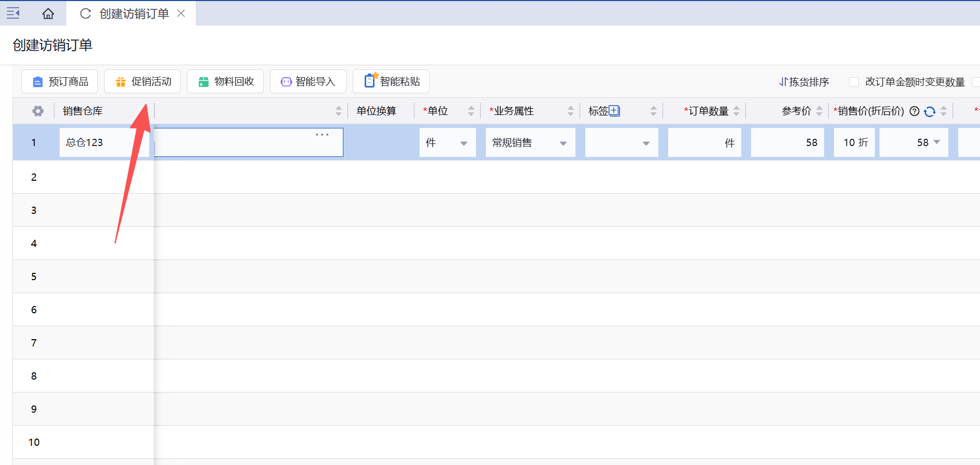980x465 pixels.
Task: Sort by 业务属性 column arrows
Action: pyautogui.click(x=570, y=111)
